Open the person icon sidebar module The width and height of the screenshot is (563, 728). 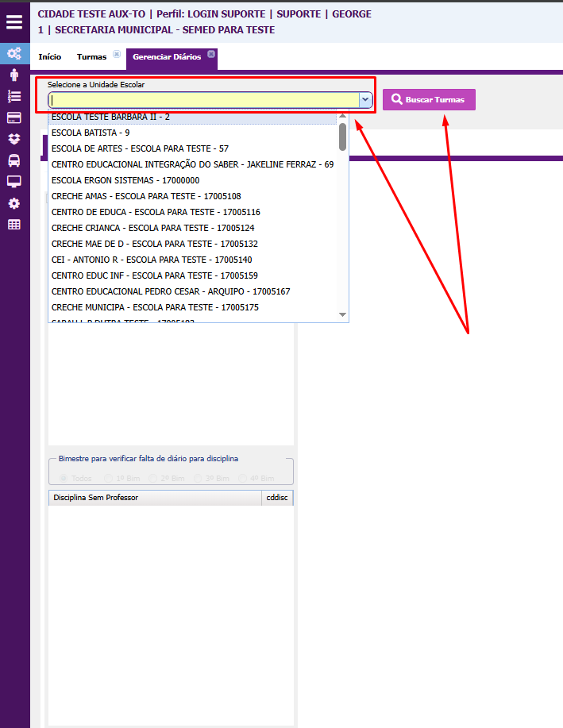tap(14, 75)
